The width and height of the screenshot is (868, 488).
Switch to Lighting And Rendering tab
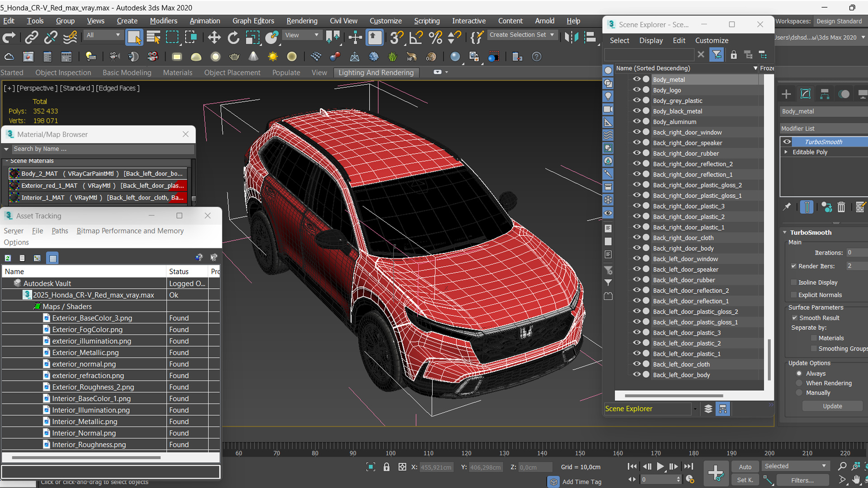pos(376,73)
